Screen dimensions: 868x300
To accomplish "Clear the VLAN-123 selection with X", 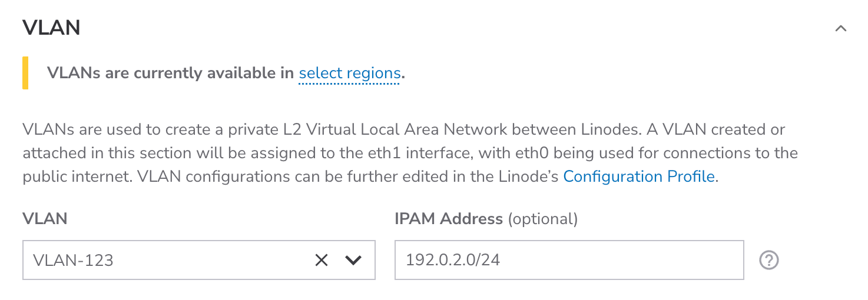I will [321, 260].
